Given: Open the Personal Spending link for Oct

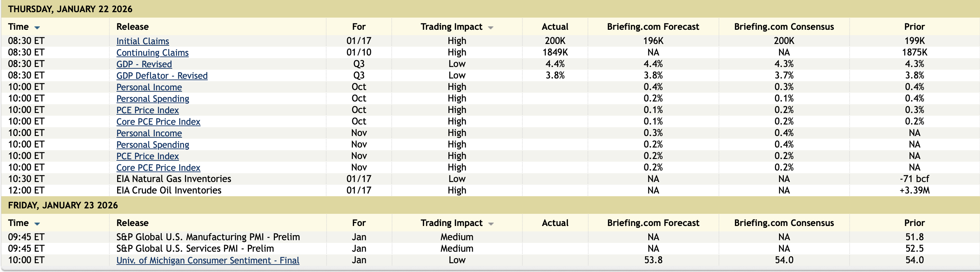Looking at the screenshot, I should pyautogui.click(x=153, y=99).
